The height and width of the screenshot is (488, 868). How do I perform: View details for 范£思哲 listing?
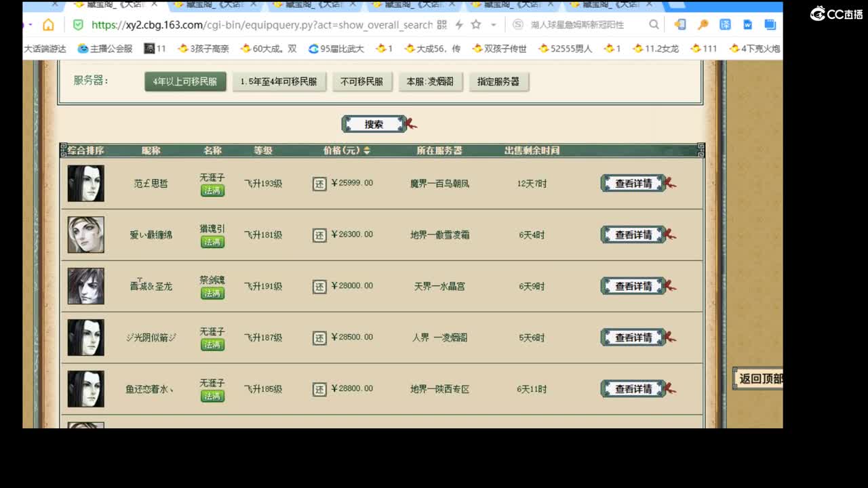pyautogui.click(x=633, y=184)
